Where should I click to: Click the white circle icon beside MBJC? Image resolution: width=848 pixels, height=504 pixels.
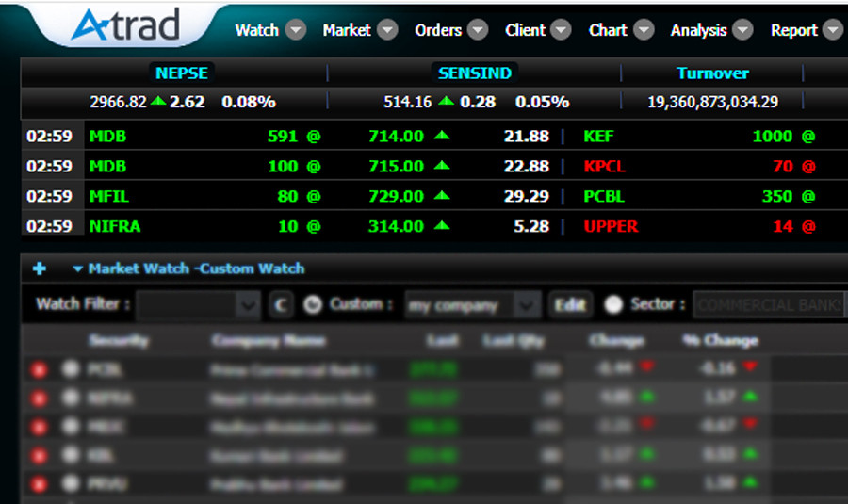pos(71,426)
